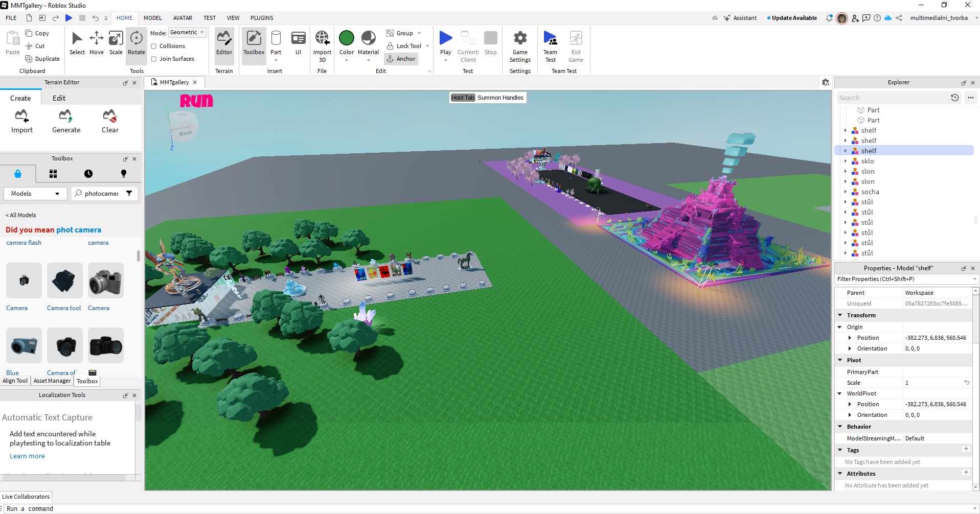Open the PLUGINS ribbon tab
980x514 pixels.
pos(262,18)
